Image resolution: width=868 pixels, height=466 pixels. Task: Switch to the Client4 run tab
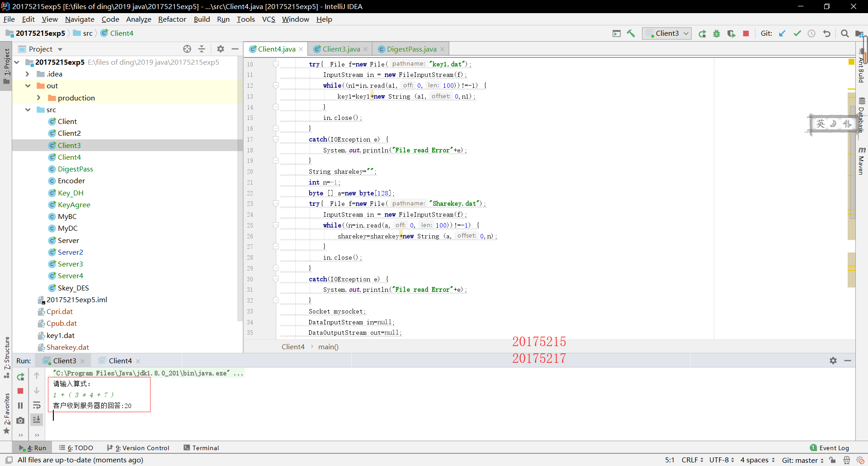click(x=120, y=361)
